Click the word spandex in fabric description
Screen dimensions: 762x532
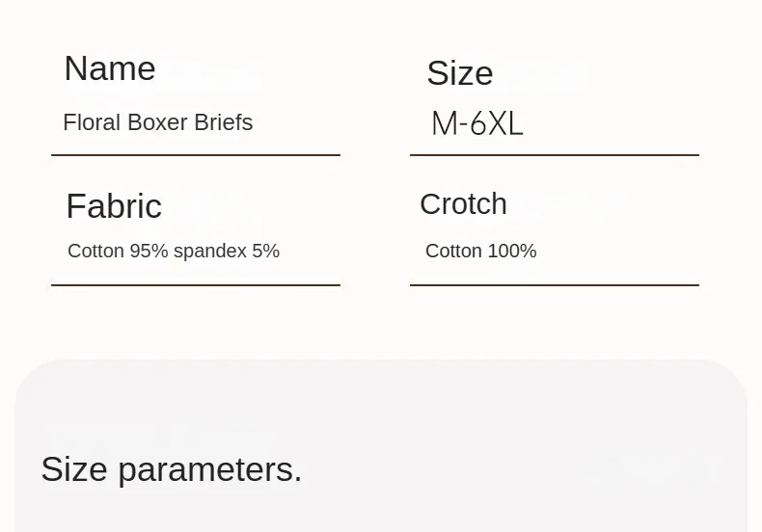pyautogui.click(x=210, y=251)
